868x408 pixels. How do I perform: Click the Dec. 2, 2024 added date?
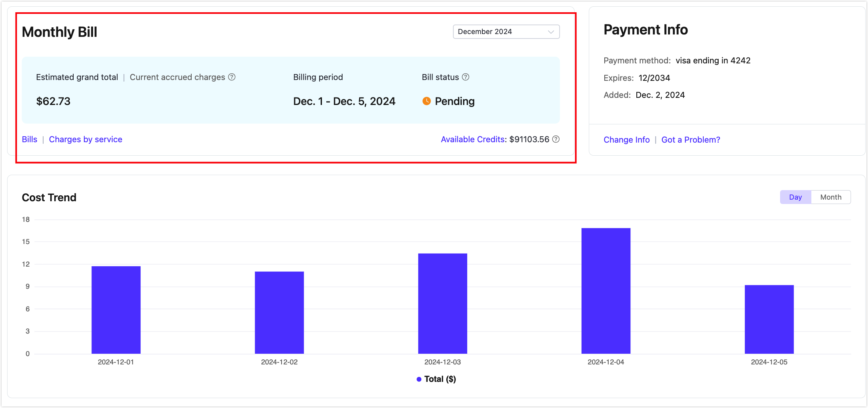(x=660, y=95)
